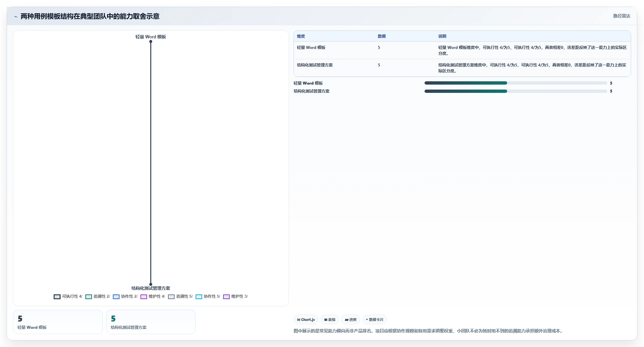Click the value 5 after 轻量 Word 模板 progress bar
Screen dimensions: 644x347
coord(611,83)
